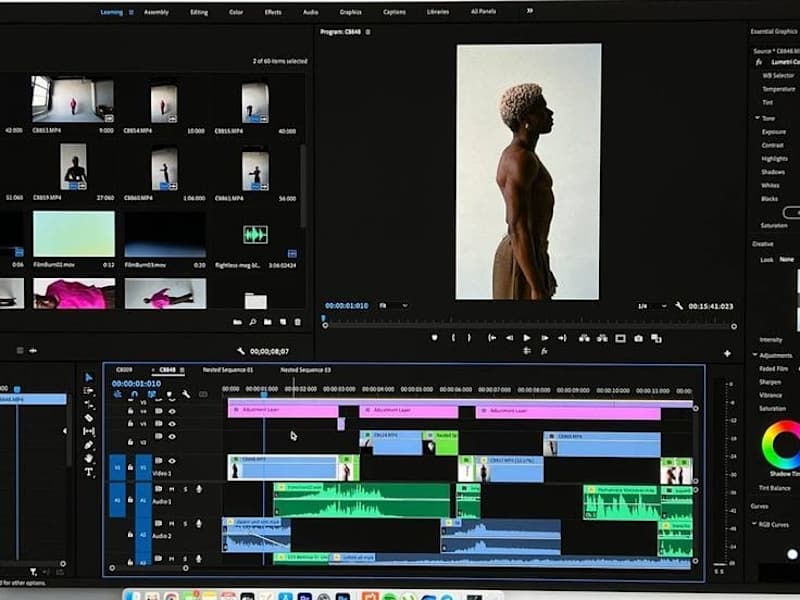
Task: Click the Lift button in Program monitor
Action: point(584,338)
